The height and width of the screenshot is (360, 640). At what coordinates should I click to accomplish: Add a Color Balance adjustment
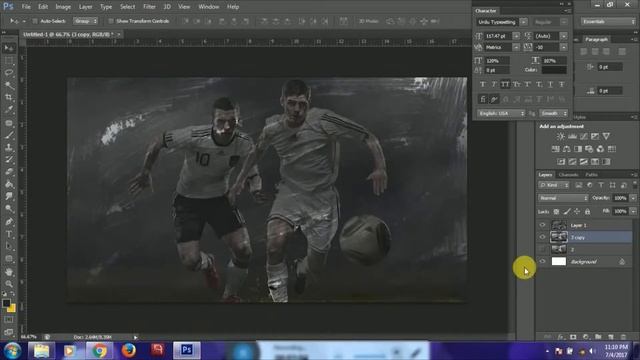pyautogui.click(x=567, y=149)
